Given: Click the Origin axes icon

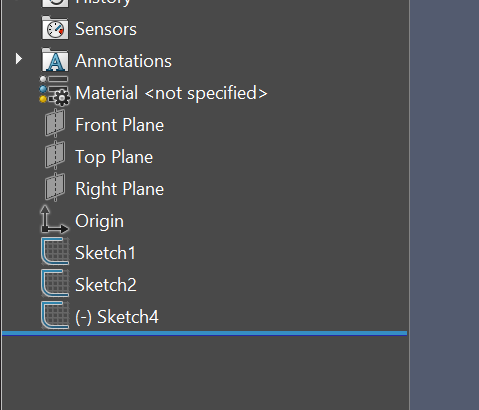Looking at the screenshot, I should click(x=54, y=219).
